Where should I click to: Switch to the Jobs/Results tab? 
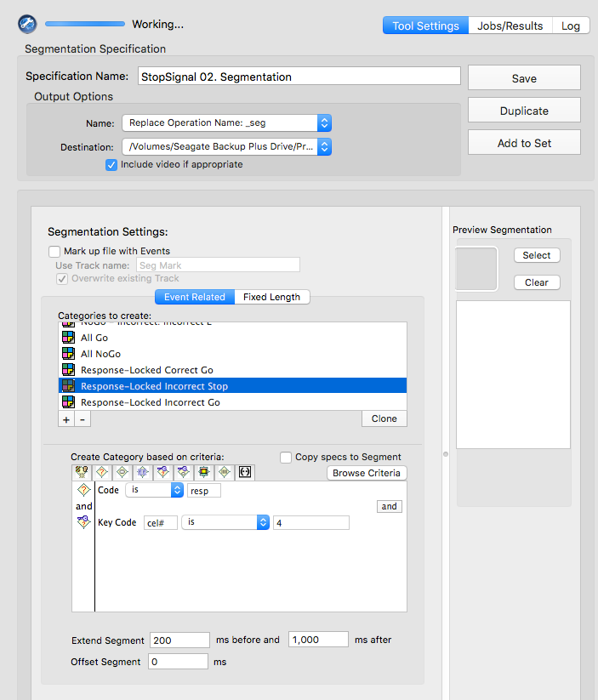510,26
